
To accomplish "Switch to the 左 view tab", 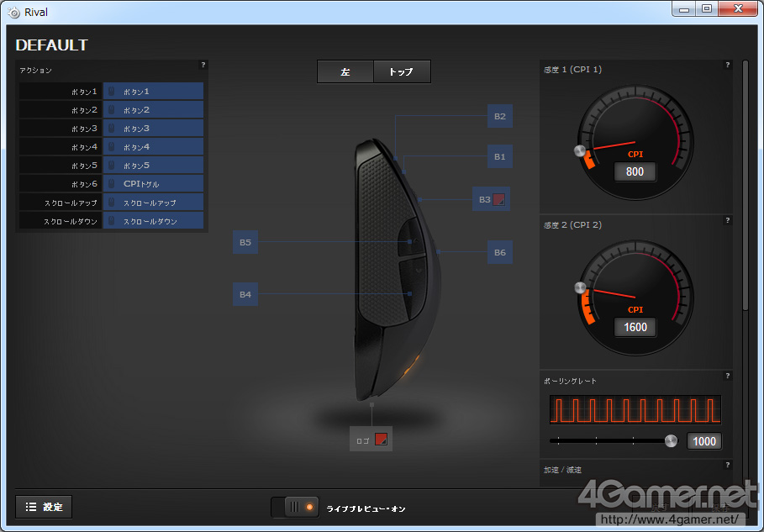I will tap(345, 71).
